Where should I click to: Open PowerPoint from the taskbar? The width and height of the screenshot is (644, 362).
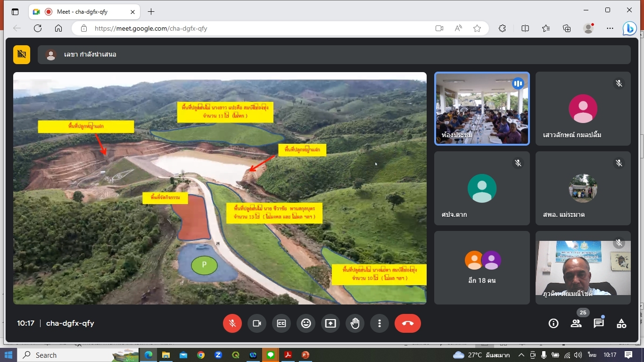(x=305, y=355)
